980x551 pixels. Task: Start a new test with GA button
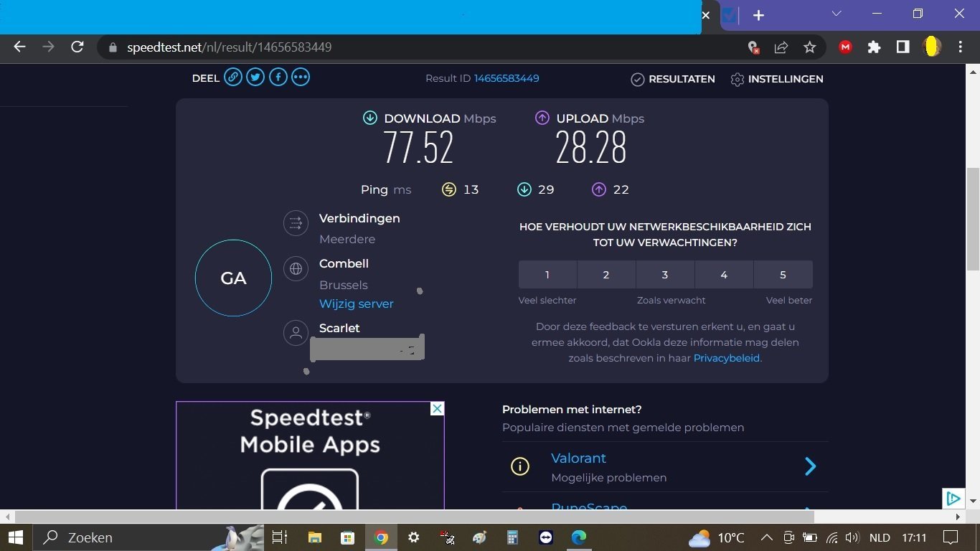233,278
